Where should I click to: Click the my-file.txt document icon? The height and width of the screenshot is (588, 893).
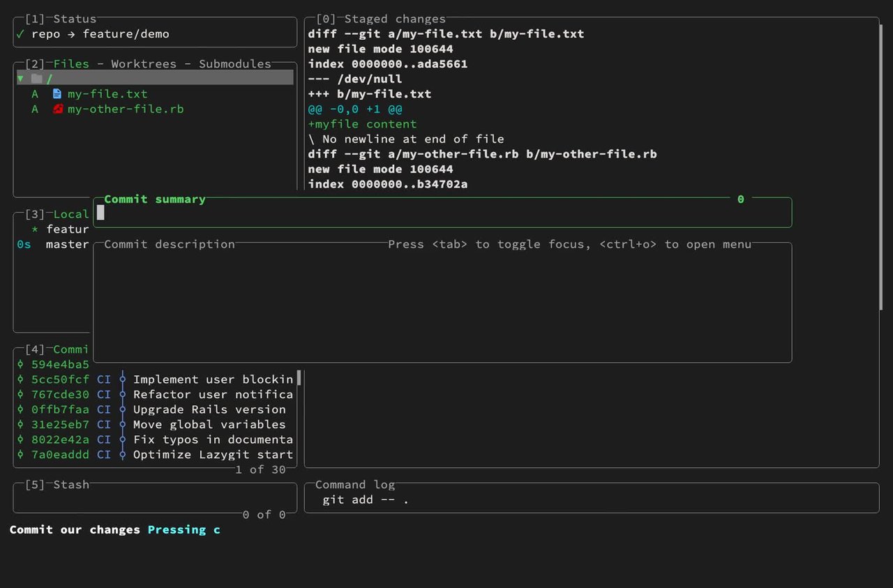[57, 93]
